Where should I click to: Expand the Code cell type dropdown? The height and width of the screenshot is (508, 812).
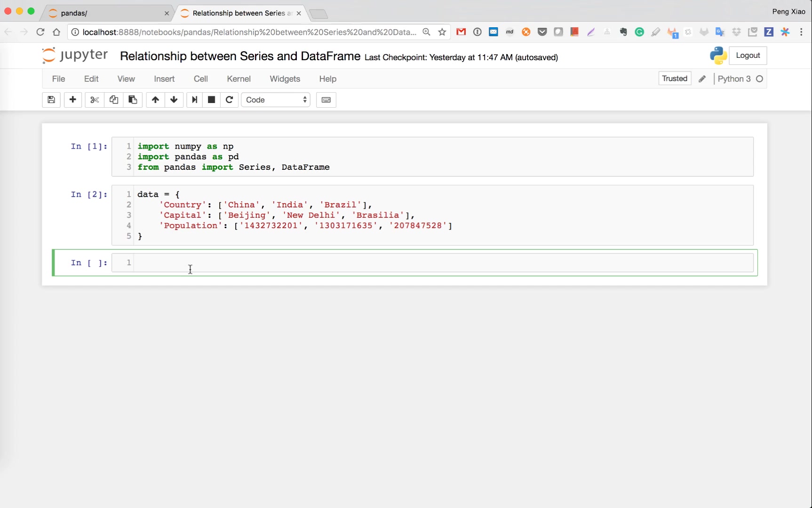click(276, 100)
